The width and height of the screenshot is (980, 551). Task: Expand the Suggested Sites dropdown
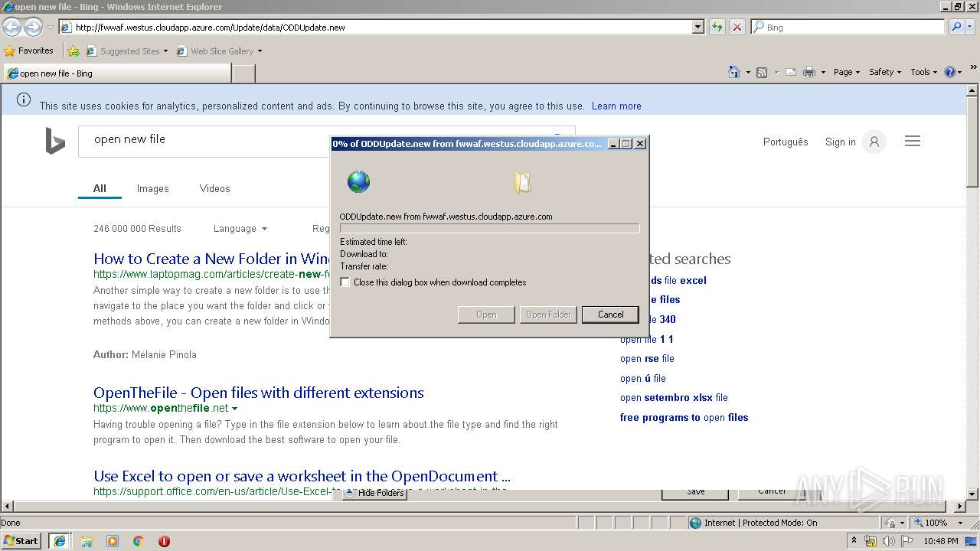point(165,51)
